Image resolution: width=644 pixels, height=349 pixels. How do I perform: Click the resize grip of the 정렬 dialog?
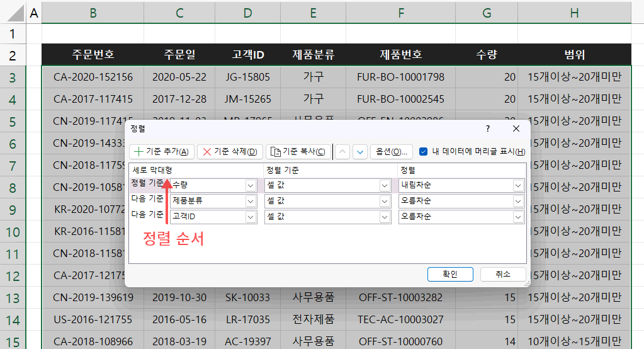point(527,283)
